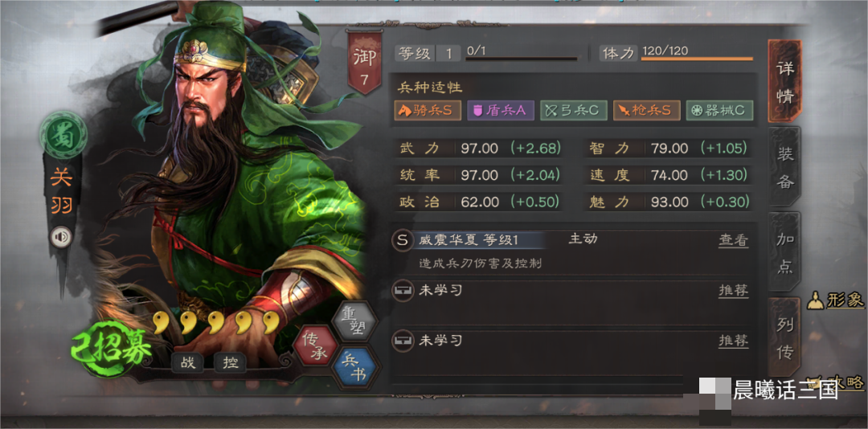The height and width of the screenshot is (429, 868).
Task: Open the red 传承 hexagon button
Action: click(x=315, y=345)
